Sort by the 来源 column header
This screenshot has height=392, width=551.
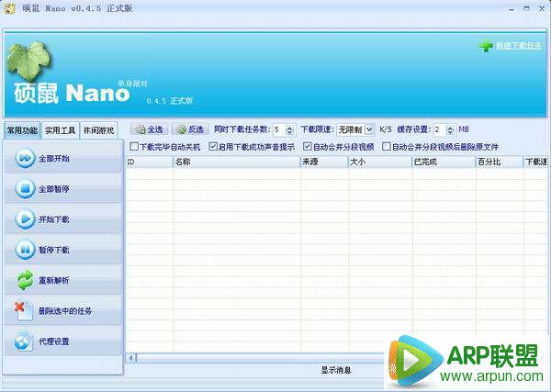pos(324,162)
